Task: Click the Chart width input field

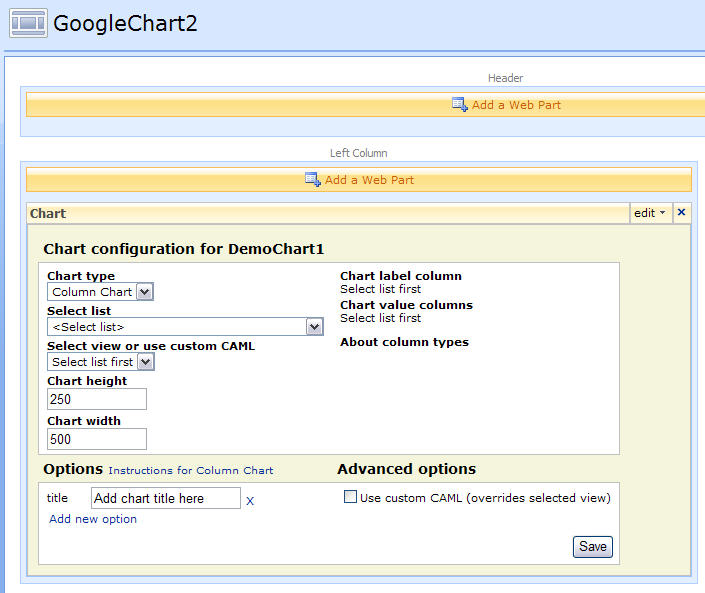Action: pyautogui.click(x=97, y=439)
